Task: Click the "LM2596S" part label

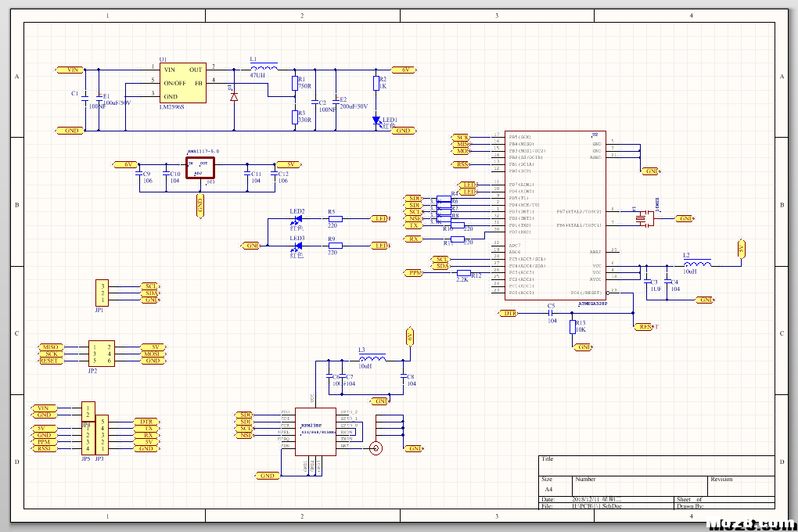Action: [172, 107]
